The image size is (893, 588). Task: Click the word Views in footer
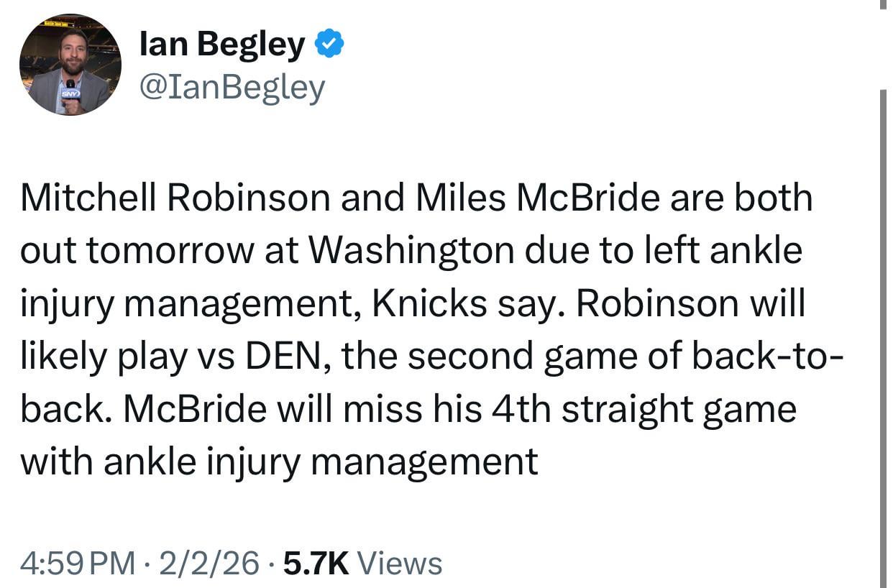pyautogui.click(x=399, y=563)
